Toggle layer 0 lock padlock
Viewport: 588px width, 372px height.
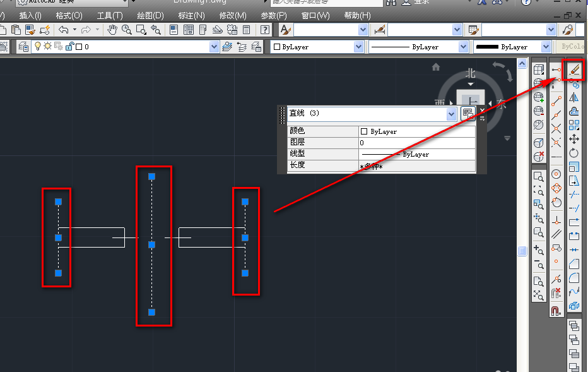click(69, 46)
